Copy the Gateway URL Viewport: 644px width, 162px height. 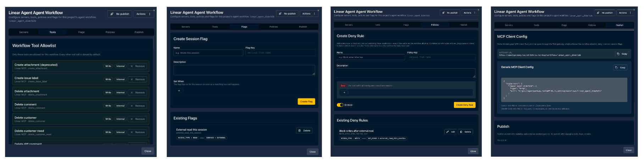point(622,54)
